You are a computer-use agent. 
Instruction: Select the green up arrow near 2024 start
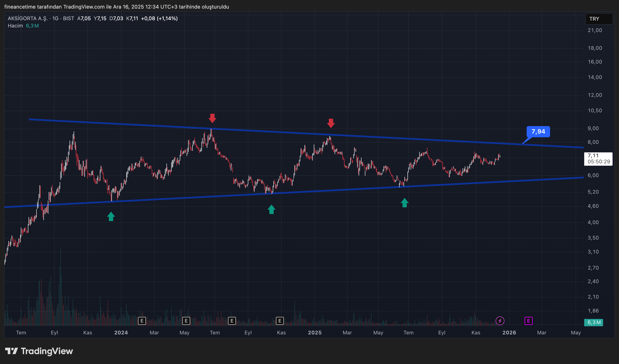click(x=111, y=217)
